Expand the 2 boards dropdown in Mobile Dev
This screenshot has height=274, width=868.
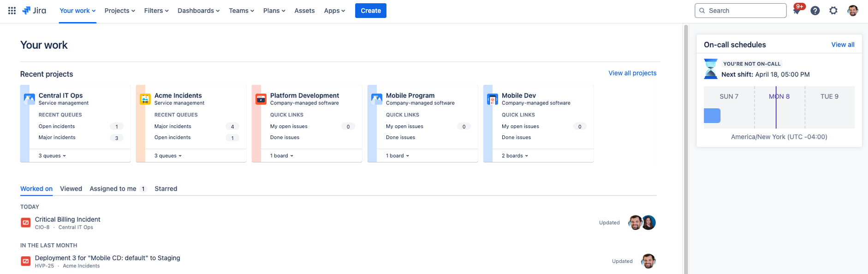point(515,156)
